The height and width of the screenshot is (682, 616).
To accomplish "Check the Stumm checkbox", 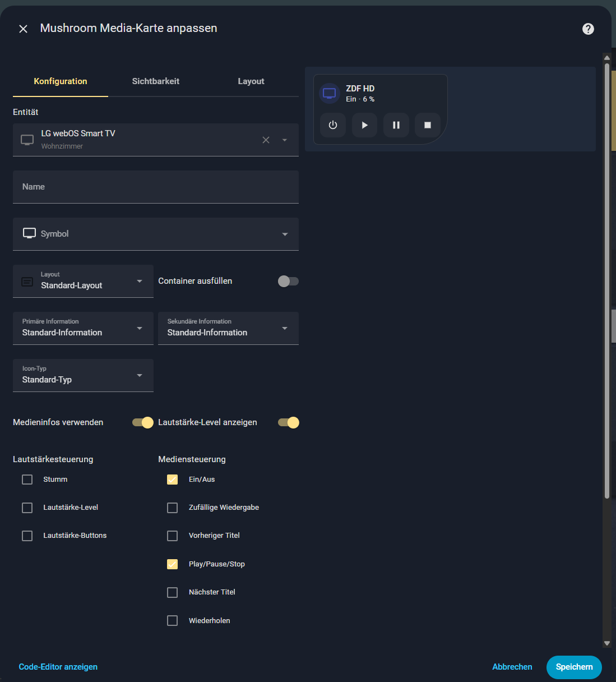I will click(x=27, y=480).
